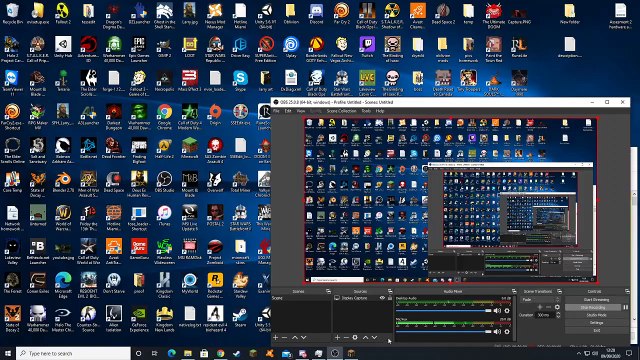Select the Unity Hub desktop shortcut
Viewport: 640px width, 360px height.
(63, 47)
